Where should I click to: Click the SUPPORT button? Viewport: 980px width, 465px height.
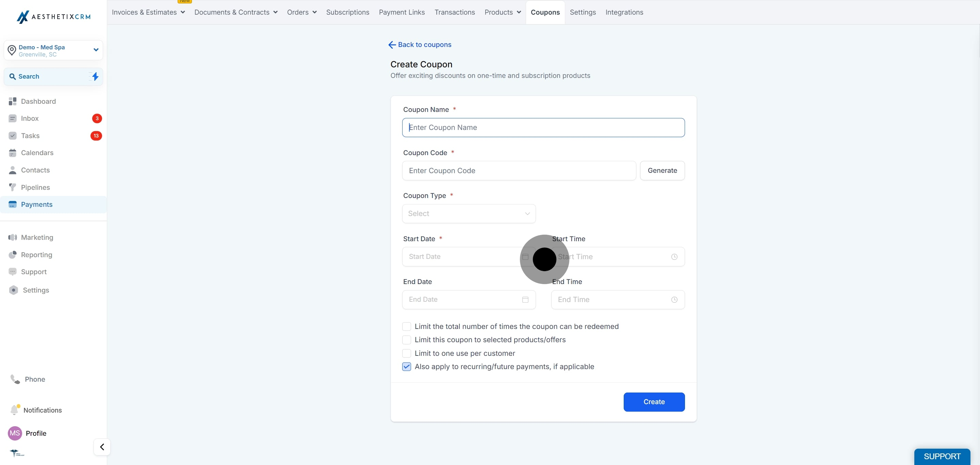[x=942, y=456]
